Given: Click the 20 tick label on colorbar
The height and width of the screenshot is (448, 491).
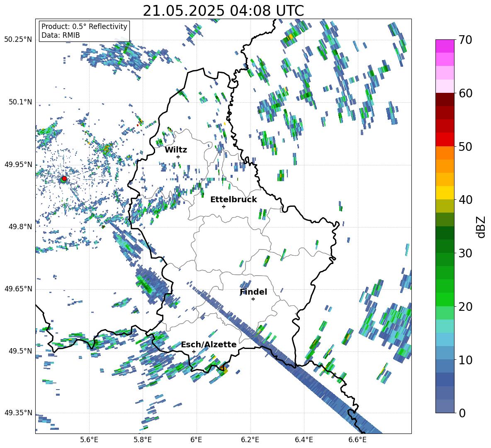Looking at the screenshot, I should (x=465, y=306).
